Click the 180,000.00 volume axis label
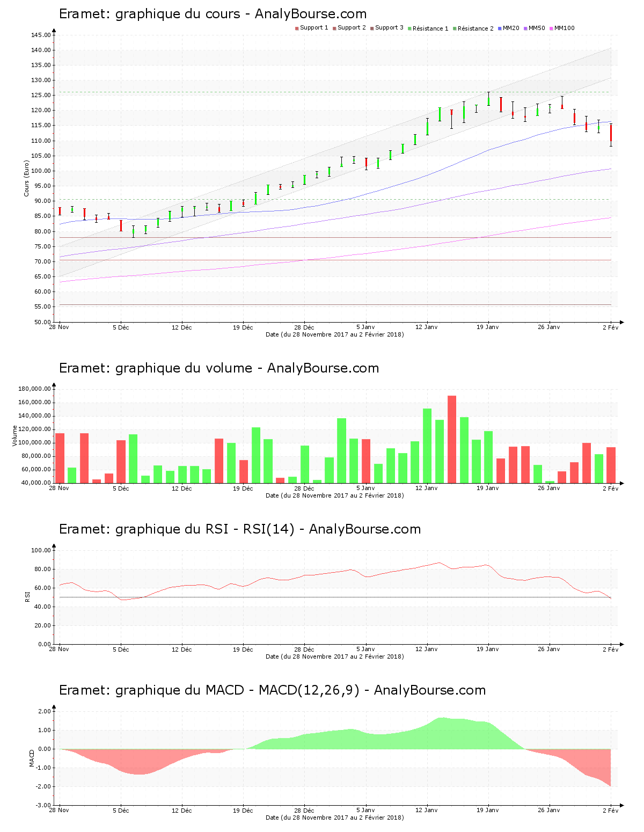Screen dimensions: 644x832 34,389
